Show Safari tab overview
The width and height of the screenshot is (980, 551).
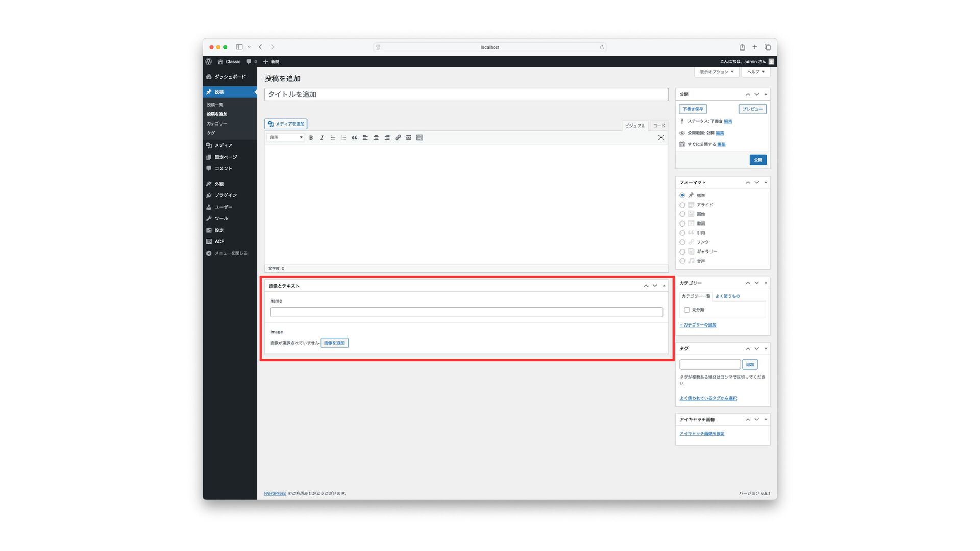click(x=767, y=47)
